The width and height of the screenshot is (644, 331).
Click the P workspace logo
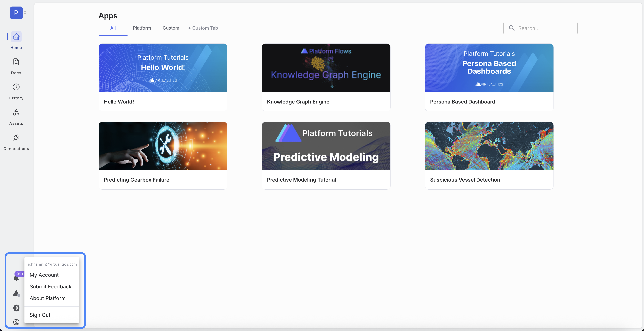pos(16,13)
